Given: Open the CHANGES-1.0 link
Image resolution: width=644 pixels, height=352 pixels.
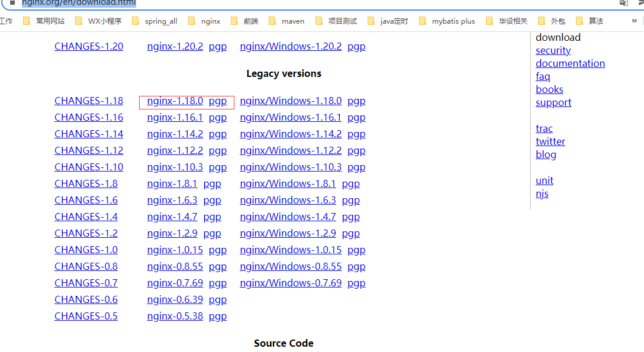Looking at the screenshot, I should coord(86,250).
